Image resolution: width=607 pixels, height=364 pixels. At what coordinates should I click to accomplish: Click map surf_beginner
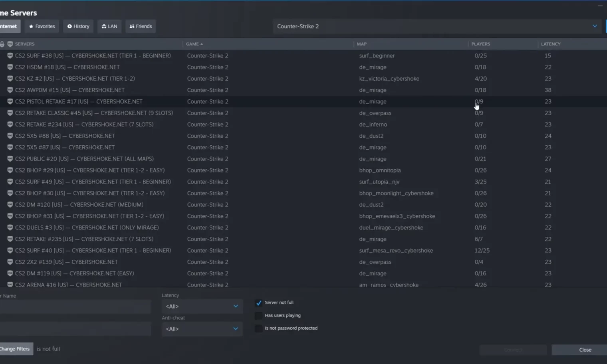point(377,56)
